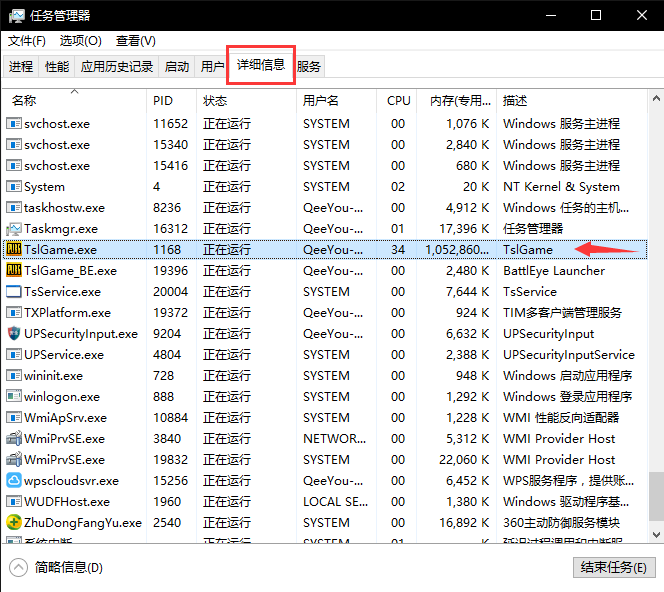Collapse to 简略信息 with the arrow icon

coord(18,567)
